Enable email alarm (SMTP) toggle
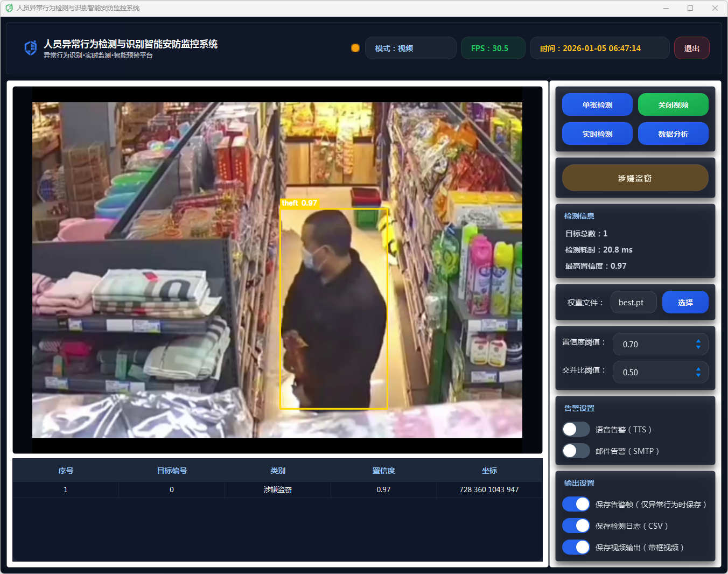728x574 pixels. tap(576, 451)
